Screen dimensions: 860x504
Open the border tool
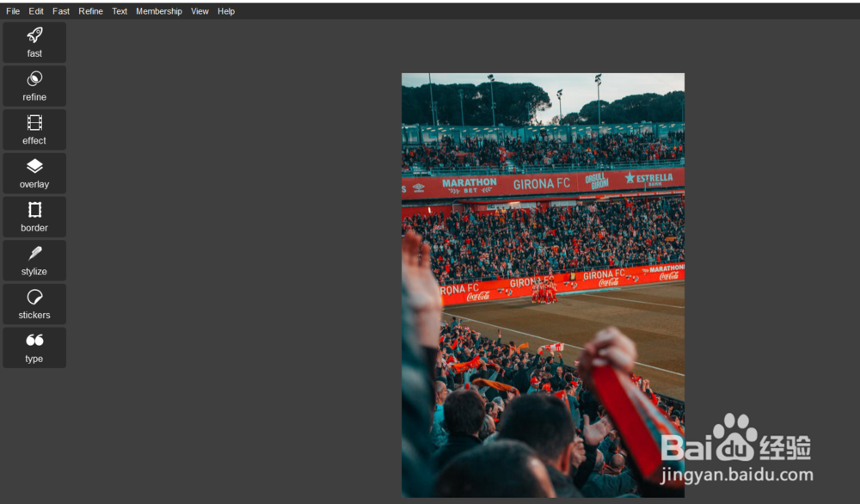click(34, 217)
